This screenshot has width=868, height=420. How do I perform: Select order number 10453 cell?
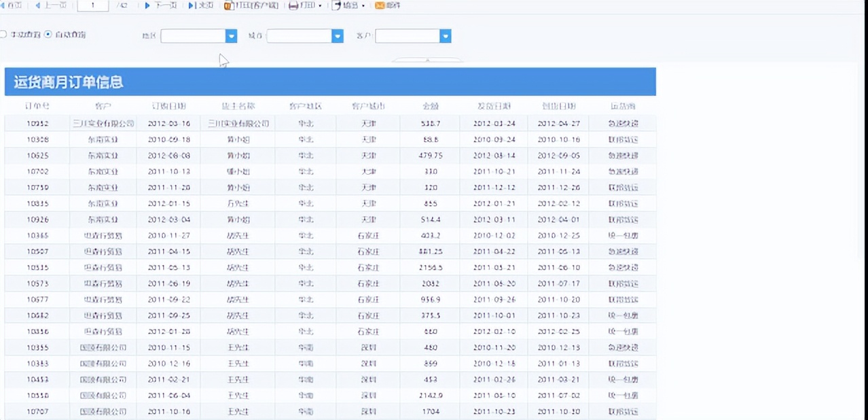pos(37,380)
